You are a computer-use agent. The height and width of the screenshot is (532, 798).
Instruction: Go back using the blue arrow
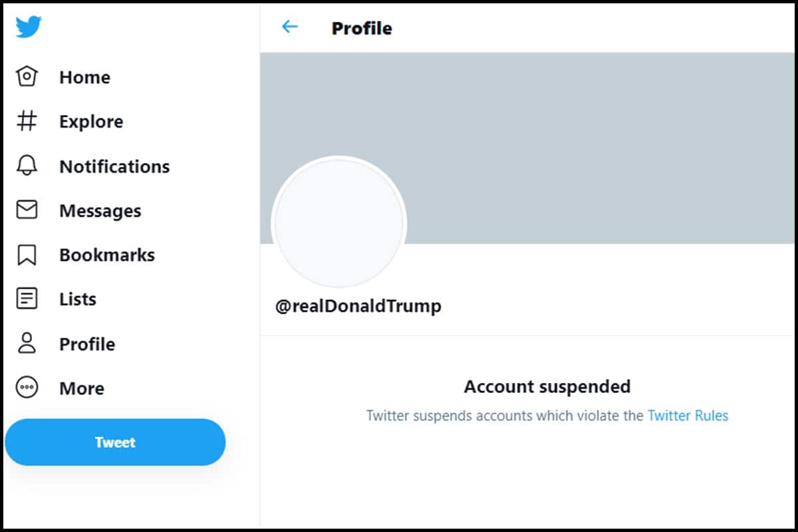290,27
